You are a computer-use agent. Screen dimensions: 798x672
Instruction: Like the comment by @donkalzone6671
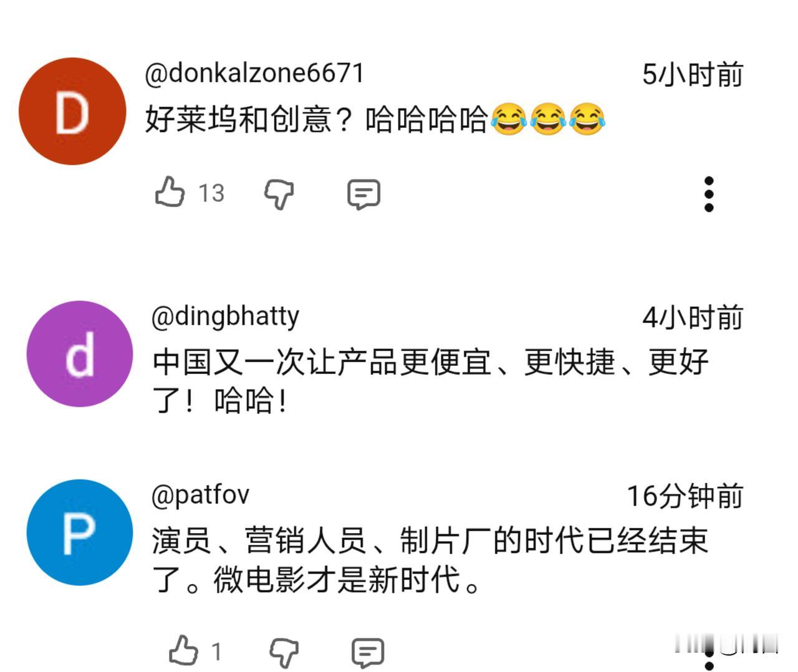click(x=170, y=192)
